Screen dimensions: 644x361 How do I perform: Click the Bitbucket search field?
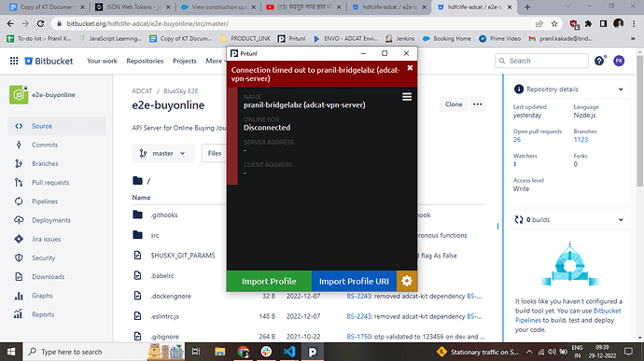541,61
